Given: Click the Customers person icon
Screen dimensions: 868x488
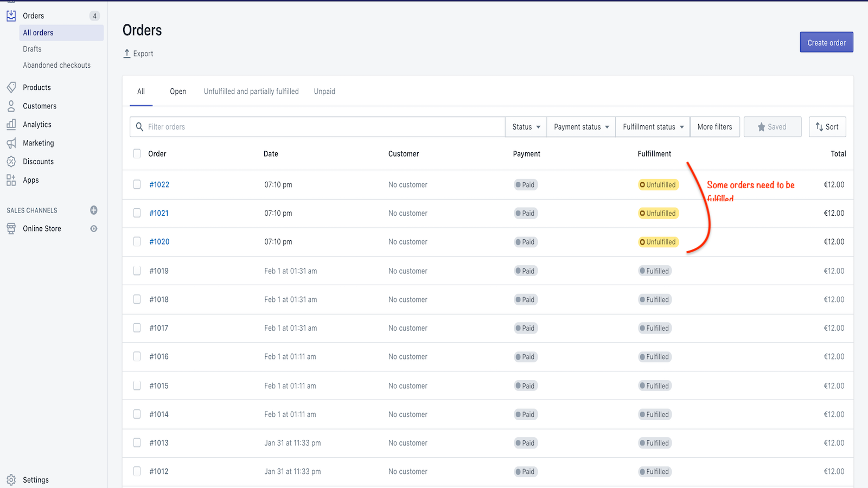Looking at the screenshot, I should (11, 106).
